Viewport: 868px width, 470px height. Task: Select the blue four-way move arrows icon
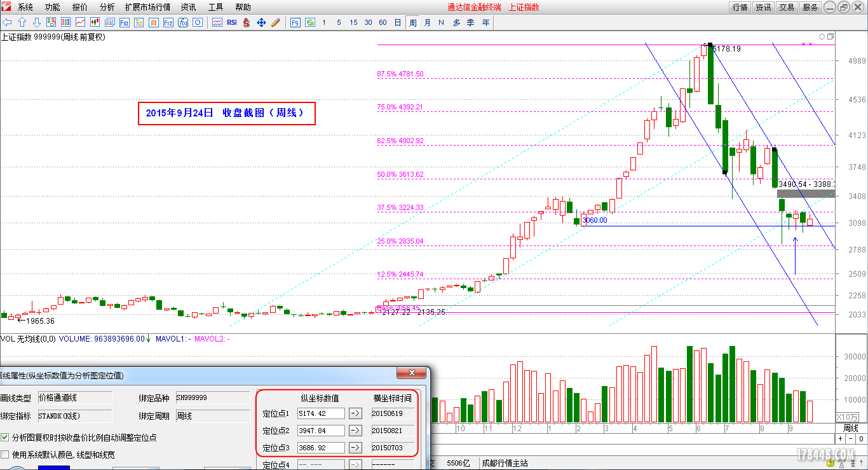[x=261, y=22]
